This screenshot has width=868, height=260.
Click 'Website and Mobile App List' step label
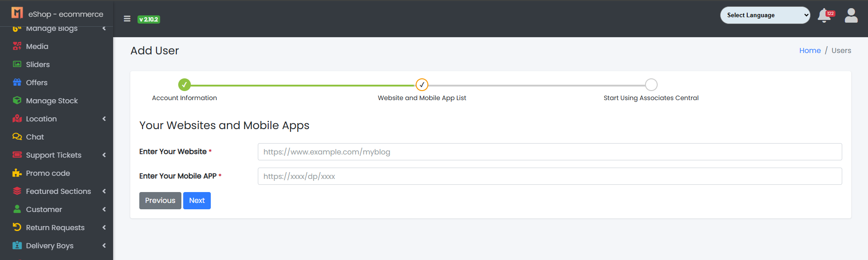pos(422,98)
